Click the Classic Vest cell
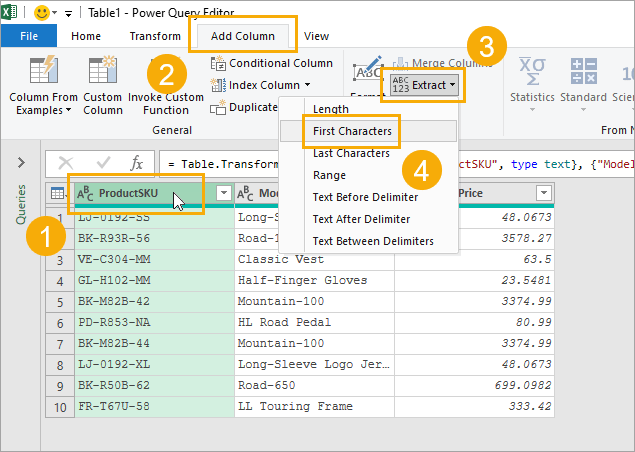Image resolution: width=635 pixels, height=452 pixels. (x=314, y=259)
